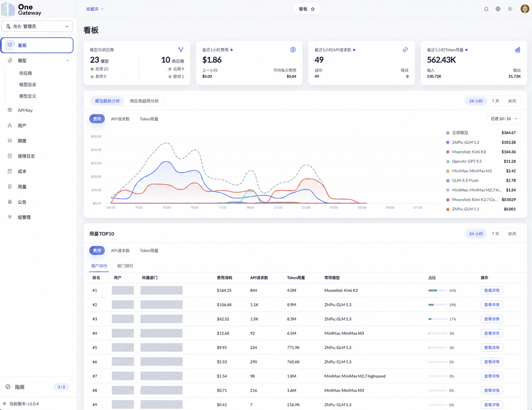Select 30天 range in 用量TOP10 section
532x410 pixels.
[x=512, y=234]
